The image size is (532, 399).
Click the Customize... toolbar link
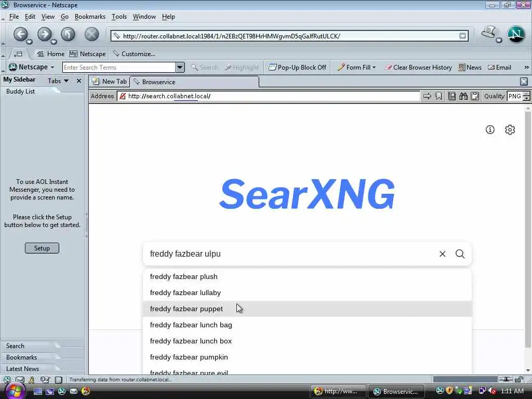point(134,54)
